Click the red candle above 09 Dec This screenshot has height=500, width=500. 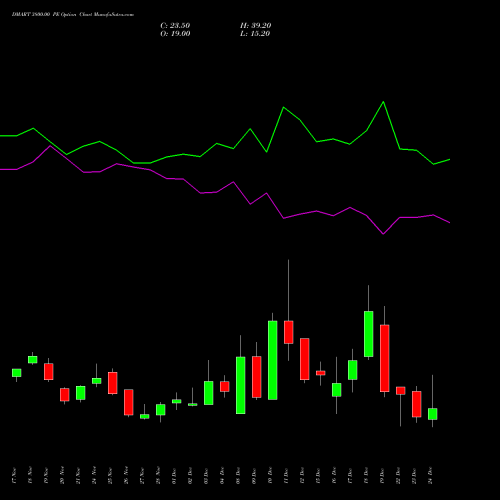(257, 377)
